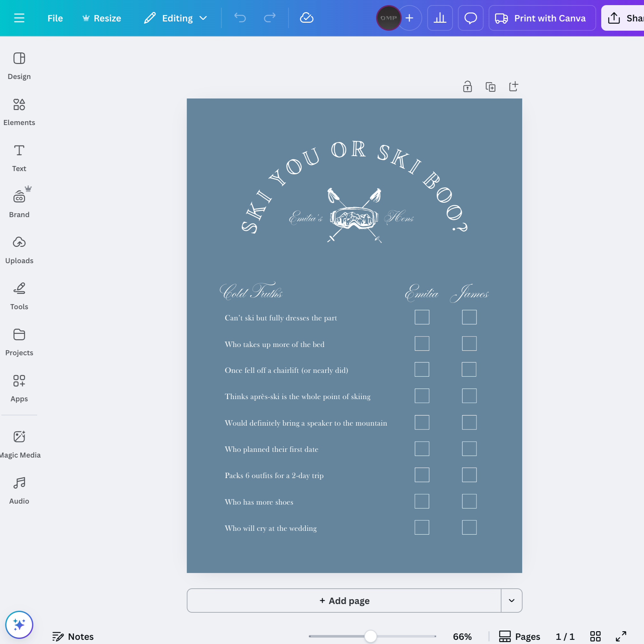This screenshot has width=644, height=644.
Task: Open the Resize menu
Action: [102, 18]
